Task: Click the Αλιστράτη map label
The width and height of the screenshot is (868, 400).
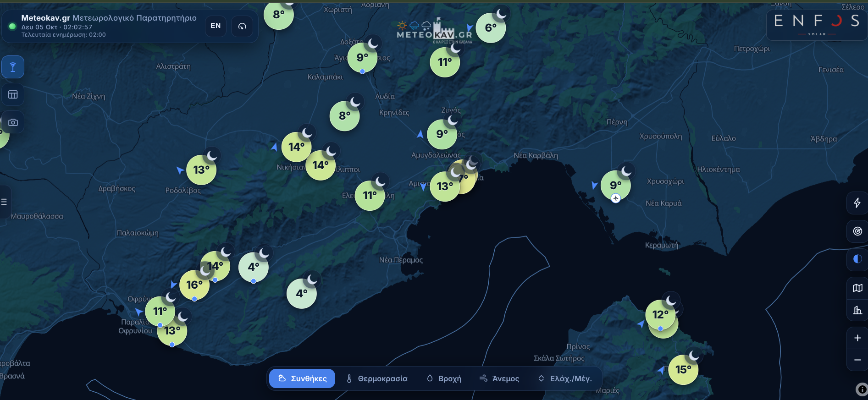Action: (173, 66)
